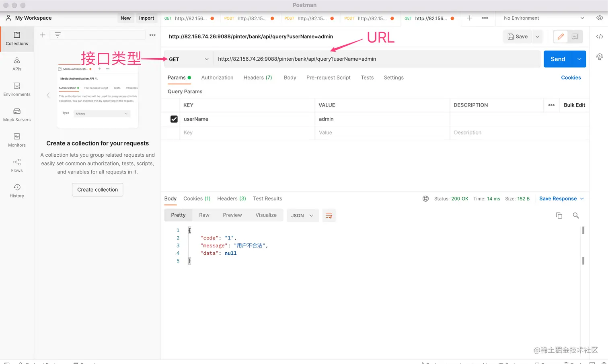
Task: Click the response body vertical scrollbar
Action: point(583,245)
